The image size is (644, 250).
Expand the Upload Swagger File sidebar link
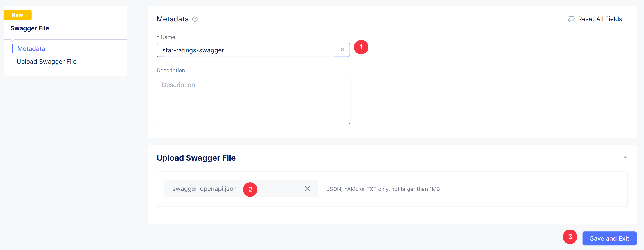point(46,62)
